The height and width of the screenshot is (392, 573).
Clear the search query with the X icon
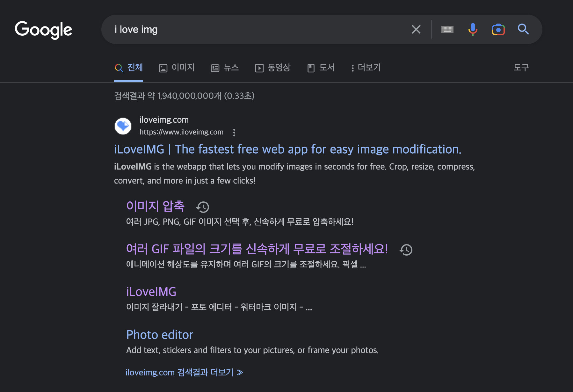tap(416, 29)
